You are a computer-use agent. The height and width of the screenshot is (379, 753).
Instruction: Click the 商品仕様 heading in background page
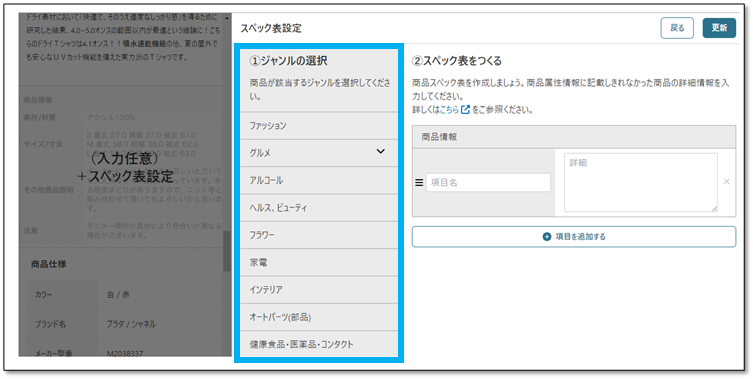(49, 264)
